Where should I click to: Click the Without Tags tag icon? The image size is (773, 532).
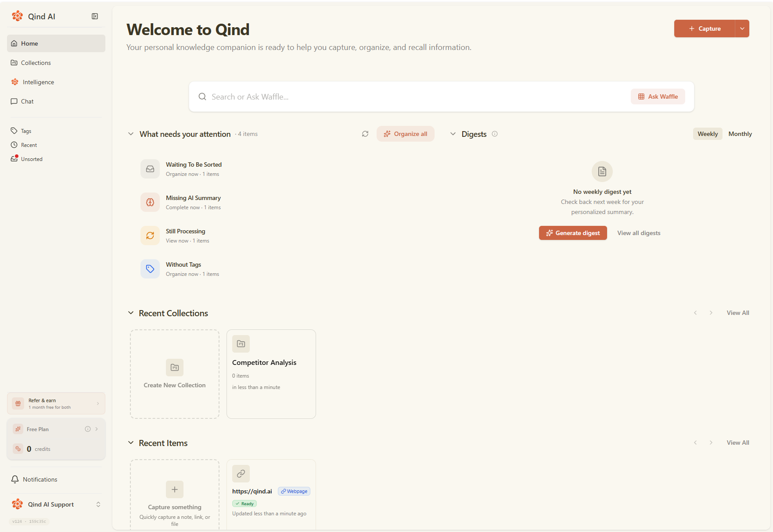click(150, 269)
